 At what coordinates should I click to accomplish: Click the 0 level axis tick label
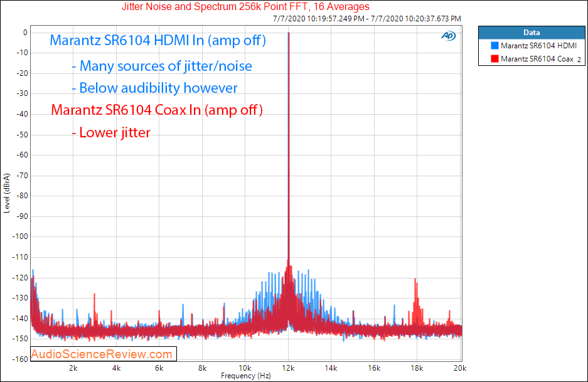point(25,33)
